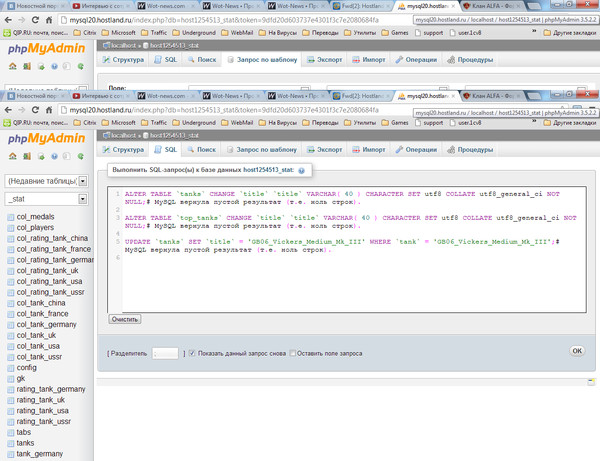Click the 'OK' button to run query
The height and width of the screenshot is (461, 600).
(577, 351)
